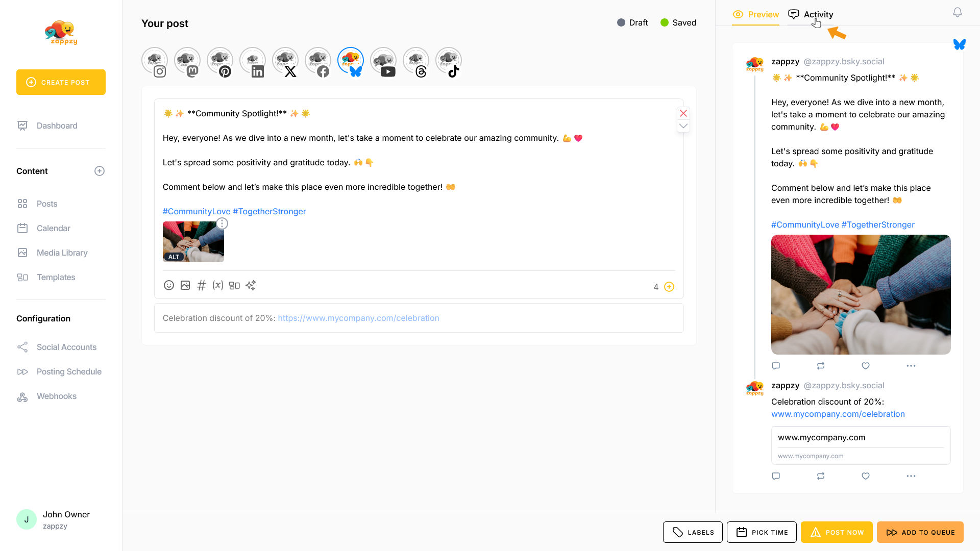Screen dimensions: 980x551
Task: Add another thread post with plus circle
Action: click(x=669, y=287)
